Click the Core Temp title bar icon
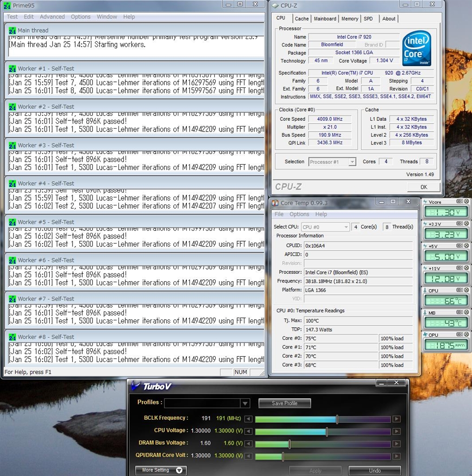 tap(275, 203)
